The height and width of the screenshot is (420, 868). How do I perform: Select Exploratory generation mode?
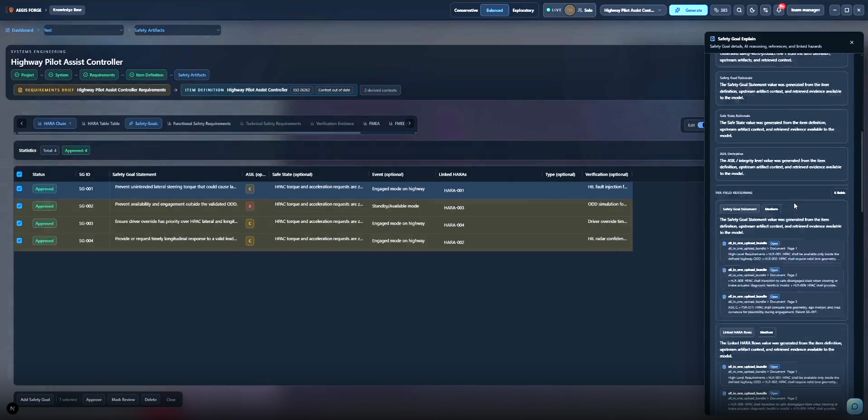tap(523, 10)
